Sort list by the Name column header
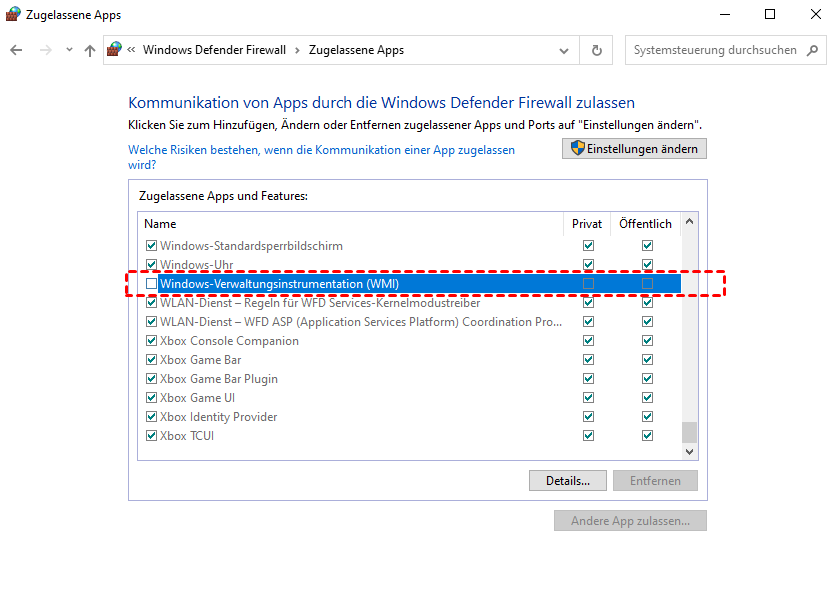The width and height of the screenshot is (839, 609). (x=160, y=224)
